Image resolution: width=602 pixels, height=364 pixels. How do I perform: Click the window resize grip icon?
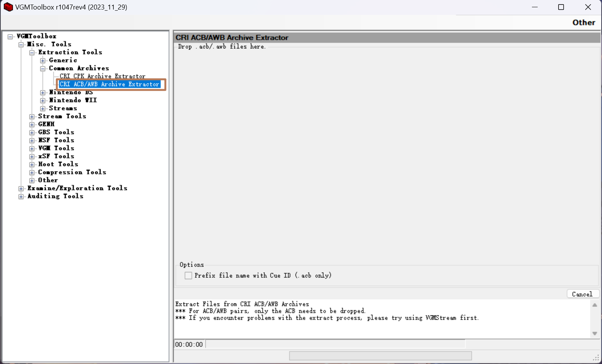click(596, 358)
